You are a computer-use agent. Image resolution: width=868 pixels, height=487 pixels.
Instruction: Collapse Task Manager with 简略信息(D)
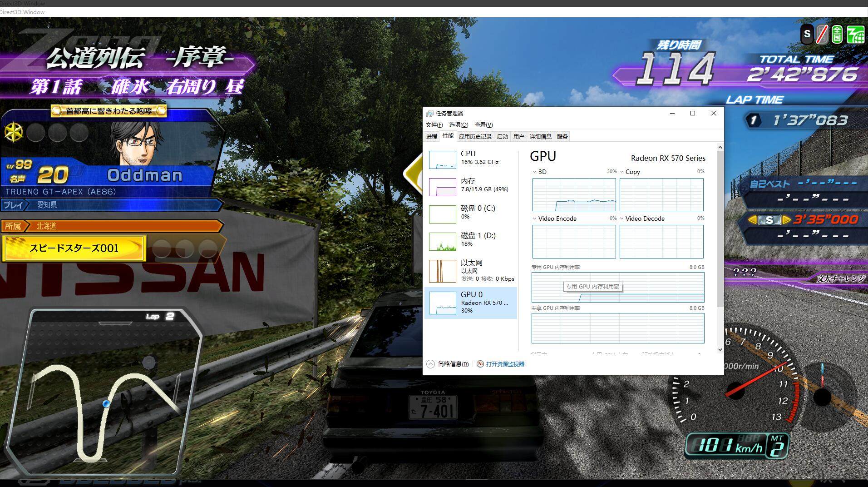448,364
